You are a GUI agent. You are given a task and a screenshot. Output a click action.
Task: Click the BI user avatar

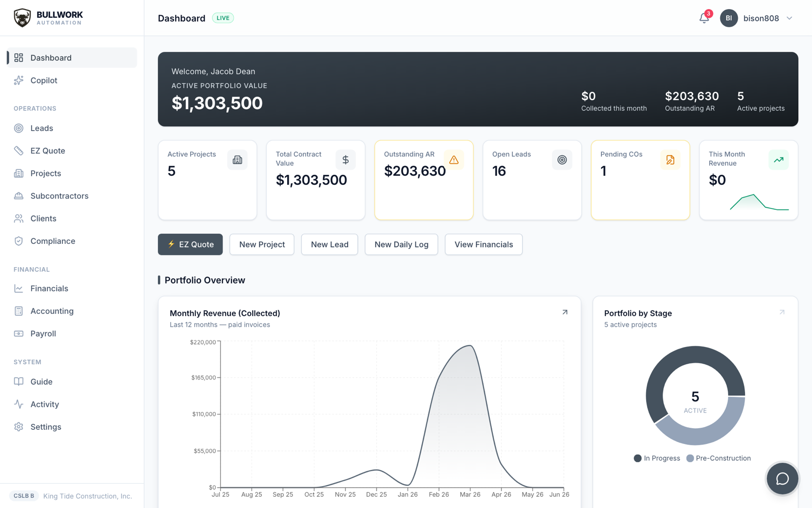click(729, 18)
